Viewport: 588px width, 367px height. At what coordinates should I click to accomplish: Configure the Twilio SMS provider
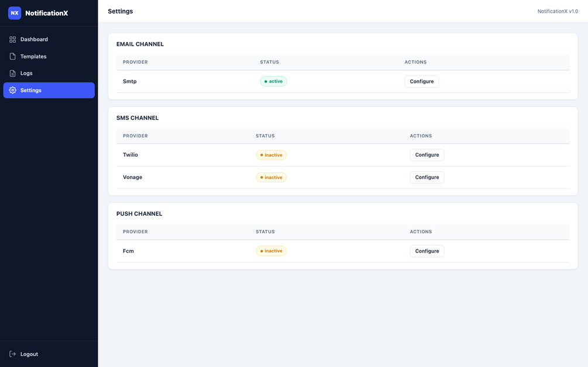[x=427, y=155]
